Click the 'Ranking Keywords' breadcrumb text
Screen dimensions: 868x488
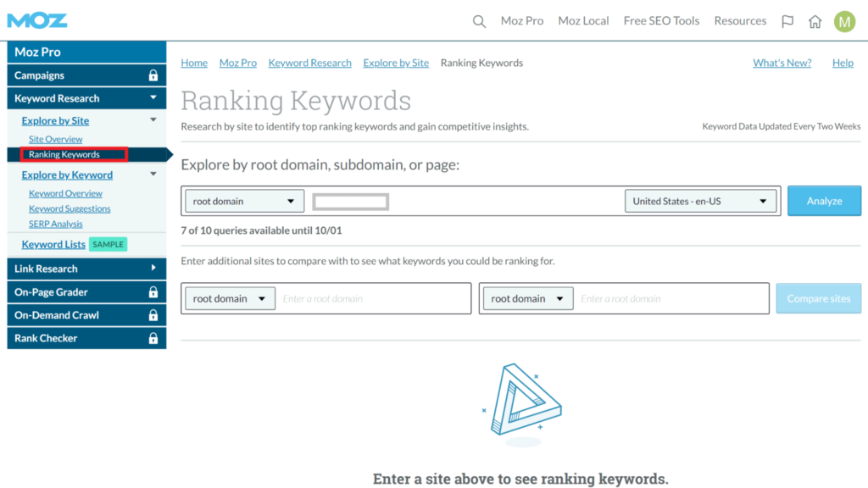tap(481, 63)
